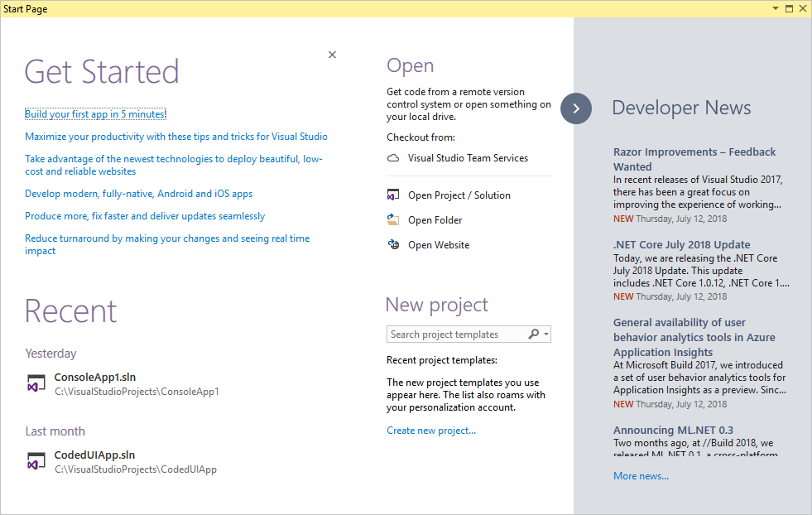Click the solution icon beside CodedUIApp.sln
This screenshot has width=812, height=515.
pos(36,460)
